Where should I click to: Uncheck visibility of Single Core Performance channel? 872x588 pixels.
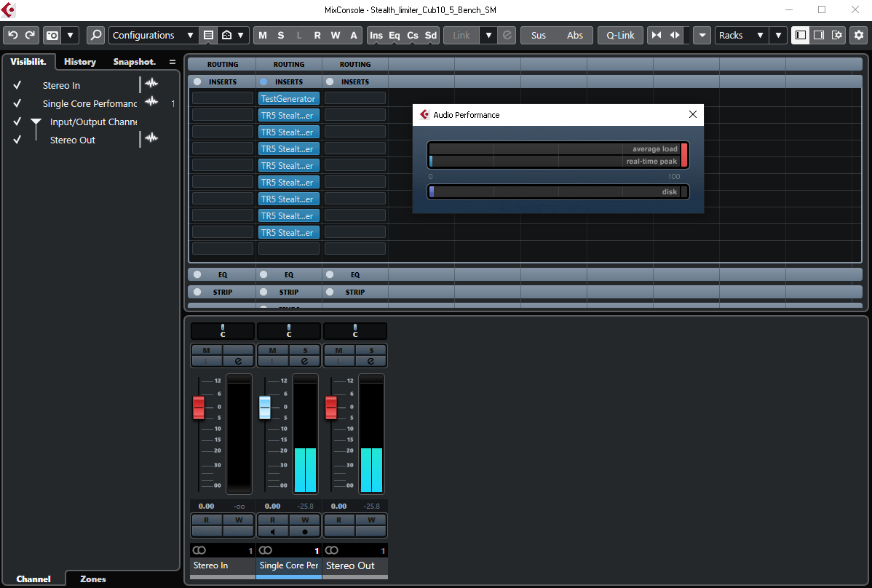click(x=17, y=103)
